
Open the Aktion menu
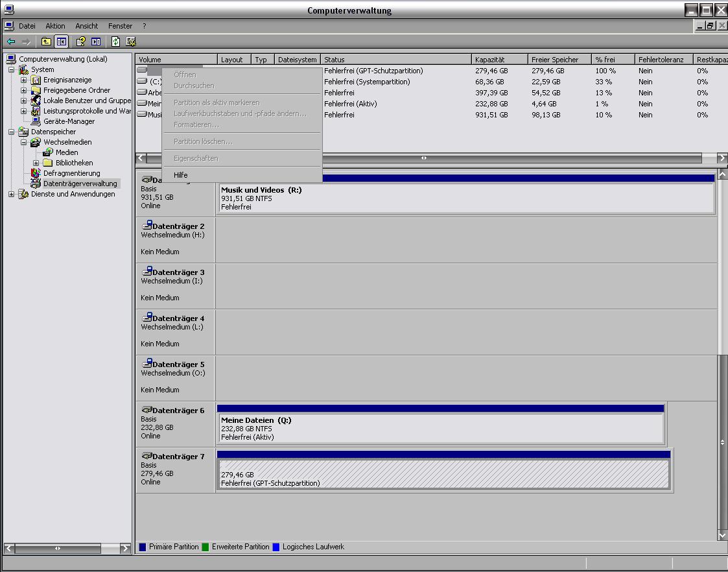click(x=55, y=26)
